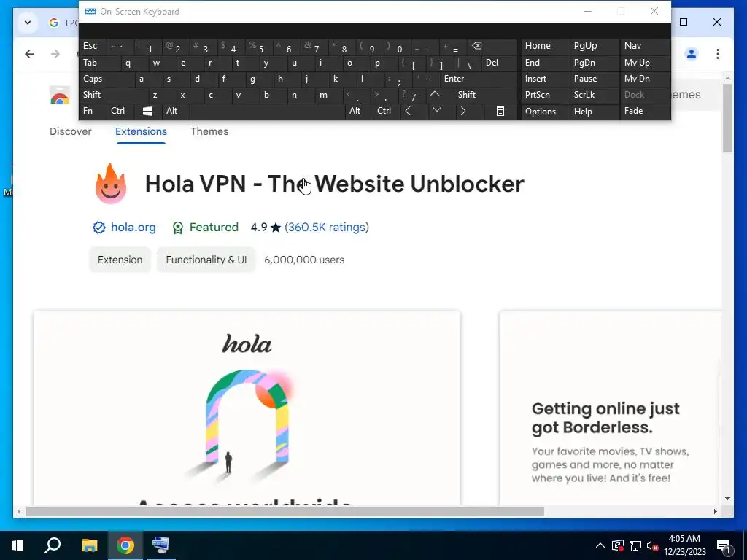Image resolution: width=747 pixels, height=560 pixels.
Task: Open the notification center icon
Action: tap(724, 546)
